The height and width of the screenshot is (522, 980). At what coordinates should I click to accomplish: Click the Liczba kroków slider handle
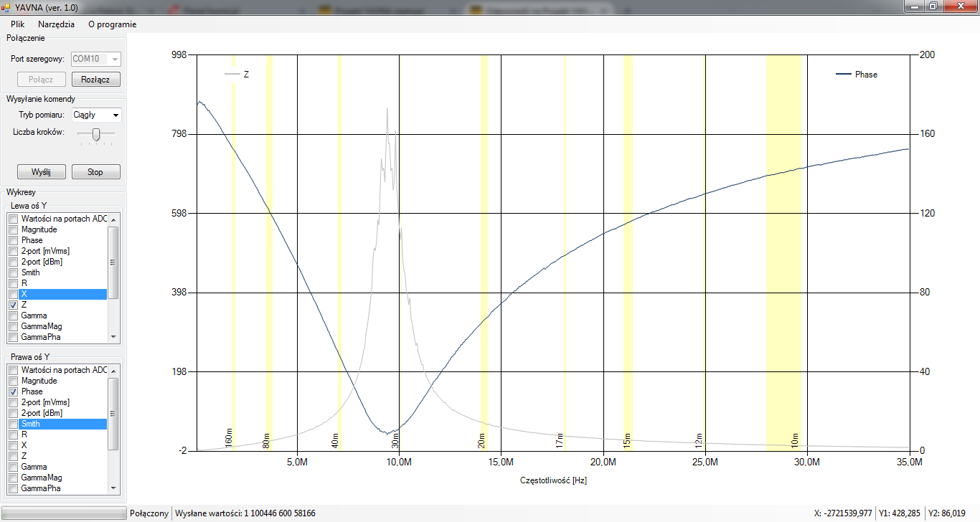coord(95,133)
